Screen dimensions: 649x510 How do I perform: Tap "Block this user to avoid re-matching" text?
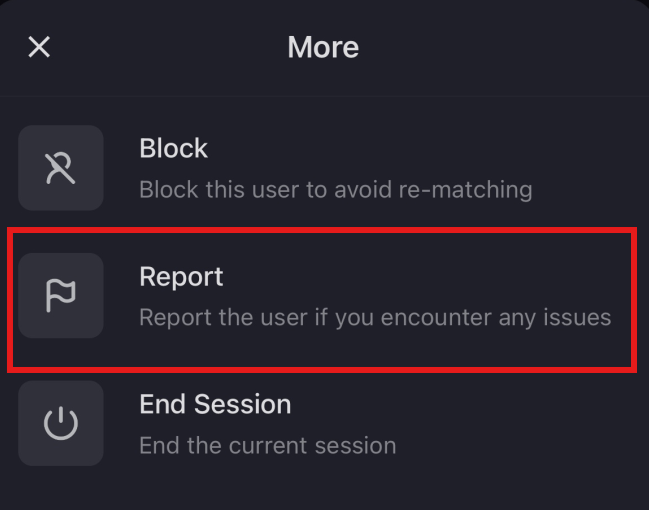pos(335,189)
